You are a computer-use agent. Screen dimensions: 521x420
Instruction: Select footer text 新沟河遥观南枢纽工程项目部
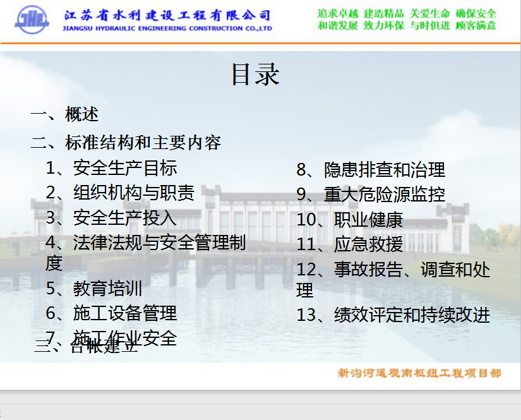click(x=419, y=373)
